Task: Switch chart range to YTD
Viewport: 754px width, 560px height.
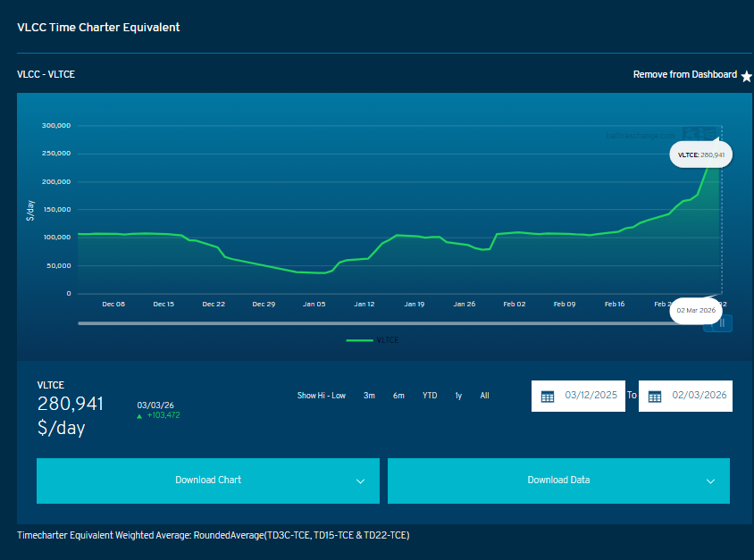Action: (x=430, y=396)
